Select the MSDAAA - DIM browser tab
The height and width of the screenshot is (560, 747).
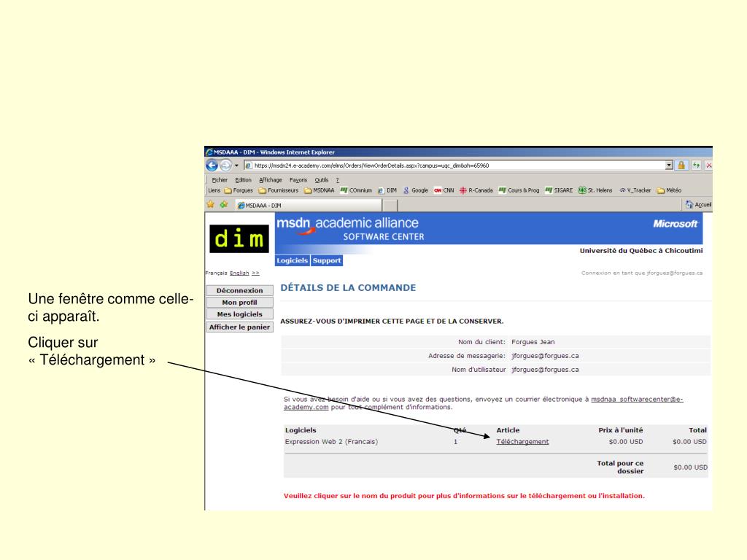[x=309, y=205]
